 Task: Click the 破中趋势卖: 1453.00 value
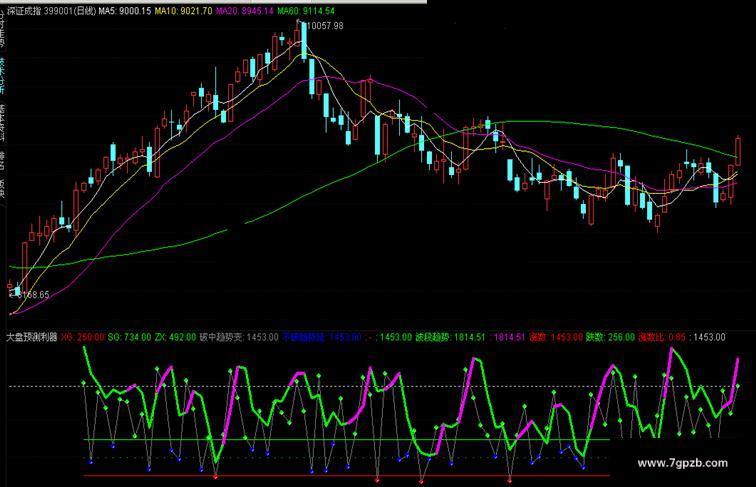pos(239,337)
